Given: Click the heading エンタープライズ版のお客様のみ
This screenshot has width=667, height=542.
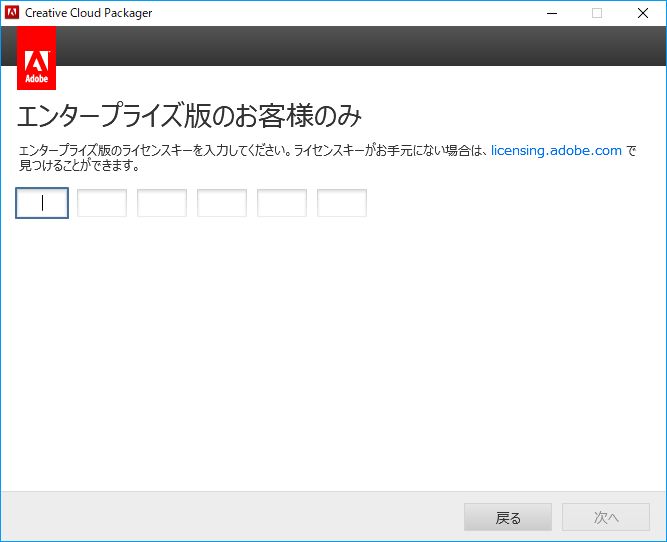Looking at the screenshot, I should pyautogui.click(x=189, y=116).
